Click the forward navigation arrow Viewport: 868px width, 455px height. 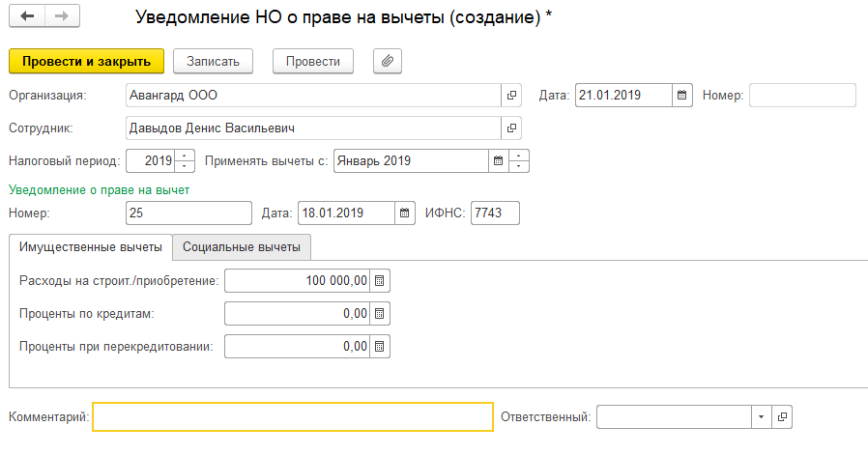tap(61, 17)
